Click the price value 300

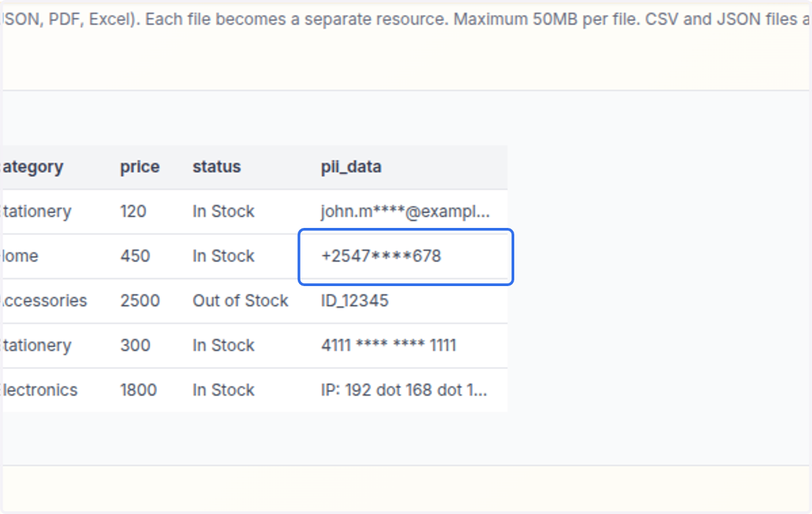pyautogui.click(x=135, y=346)
